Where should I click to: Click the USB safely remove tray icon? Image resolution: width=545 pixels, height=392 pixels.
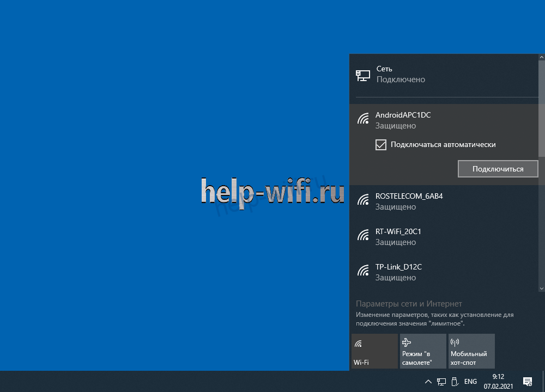point(455,382)
